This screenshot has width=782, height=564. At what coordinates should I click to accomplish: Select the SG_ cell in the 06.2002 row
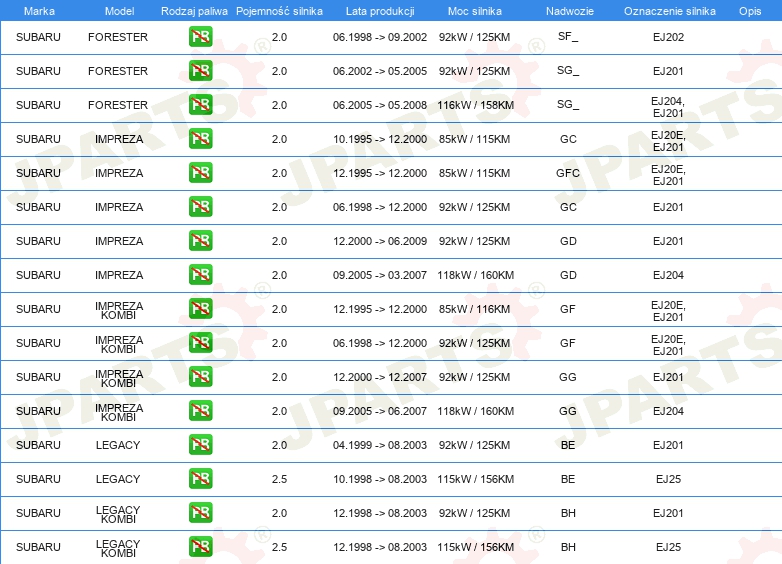(568, 71)
